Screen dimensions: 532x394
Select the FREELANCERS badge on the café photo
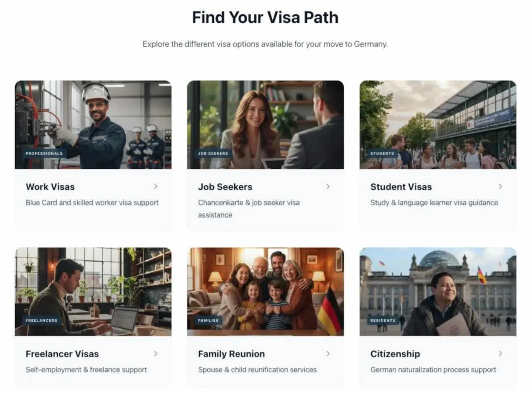click(41, 320)
